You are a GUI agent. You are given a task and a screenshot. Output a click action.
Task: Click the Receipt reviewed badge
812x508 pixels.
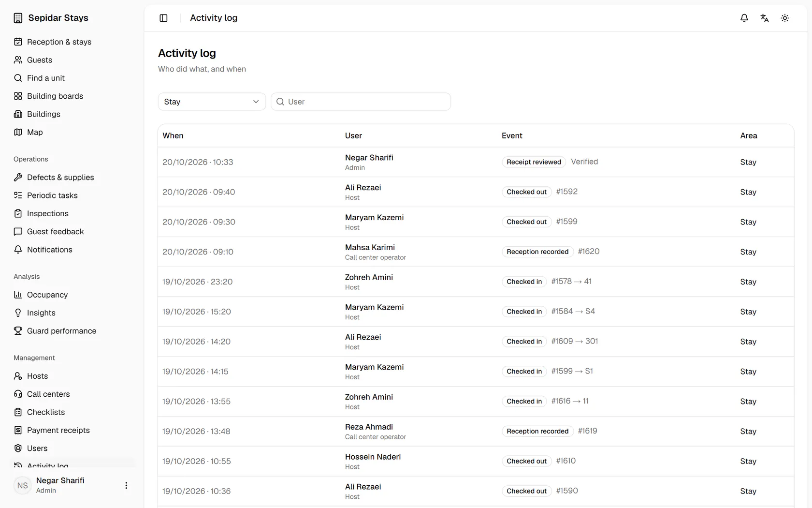point(534,162)
